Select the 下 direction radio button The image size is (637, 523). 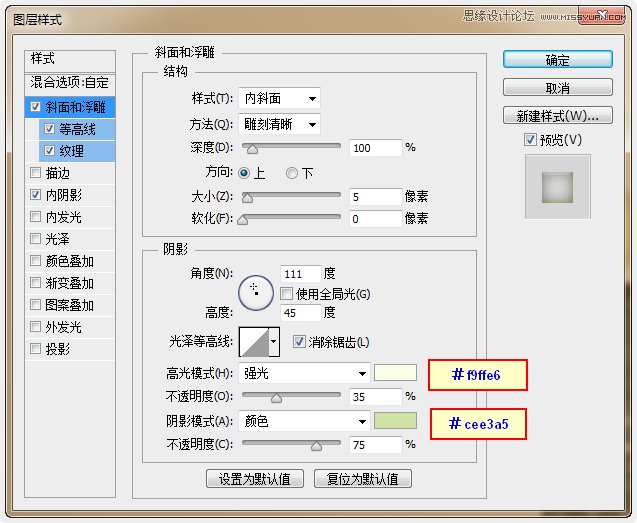pos(292,173)
